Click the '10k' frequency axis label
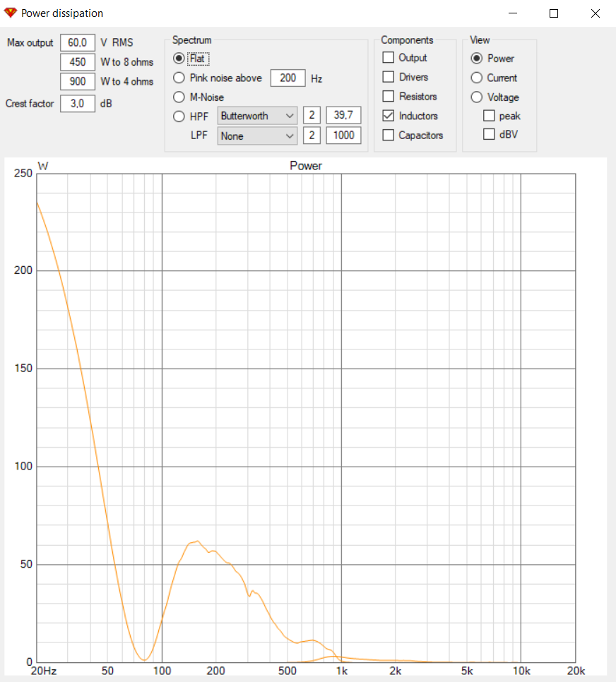This screenshot has width=616, height=682. click(521, 671)
